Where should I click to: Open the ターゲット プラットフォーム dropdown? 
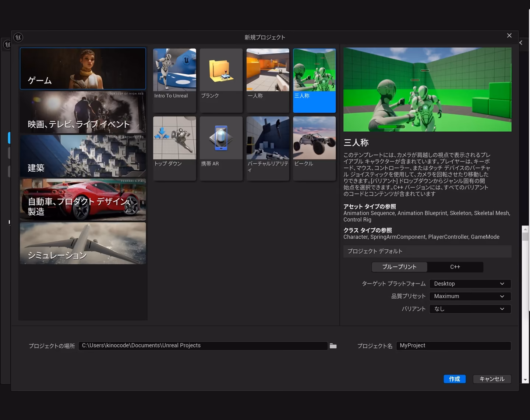[x=470, y=284]
